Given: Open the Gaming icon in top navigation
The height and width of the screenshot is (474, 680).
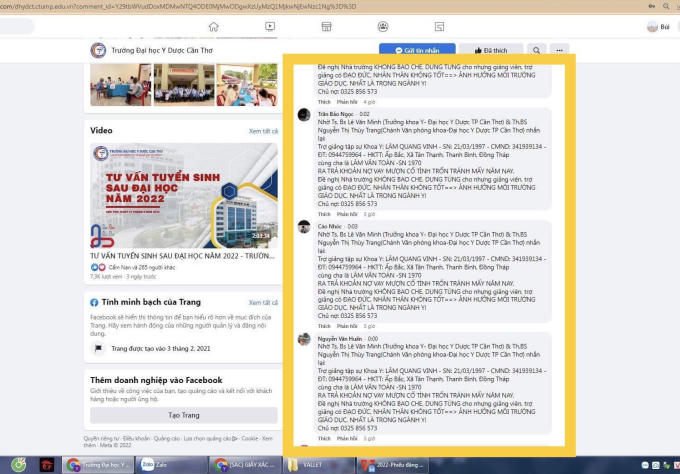Looking at the screenshot, I should [x=441, y=26].
